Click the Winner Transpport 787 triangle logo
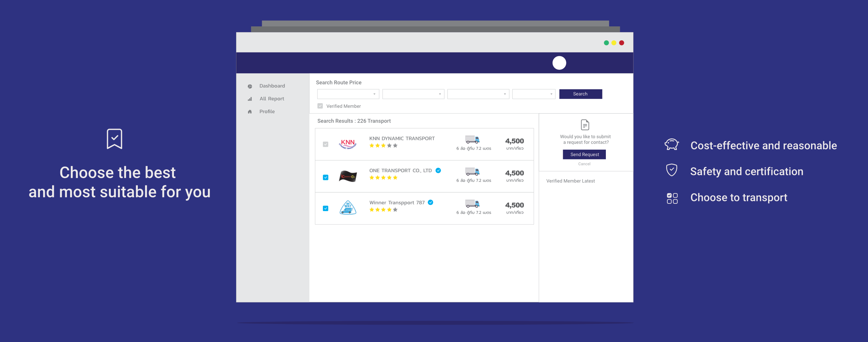This screenshot has width=868, height=342. 348,208
